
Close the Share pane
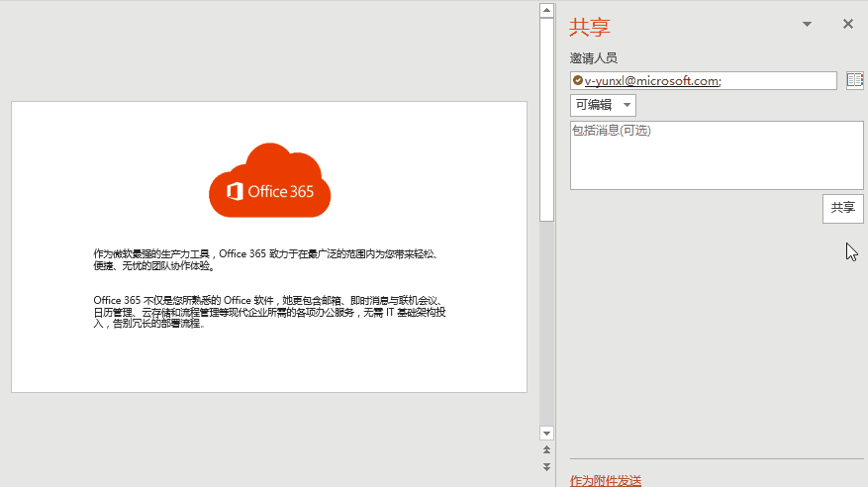tap(848, 24)
